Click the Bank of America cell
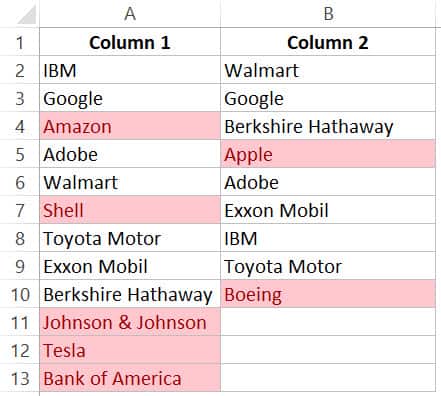This screenshot has height=396, width=441. point(130,378)
